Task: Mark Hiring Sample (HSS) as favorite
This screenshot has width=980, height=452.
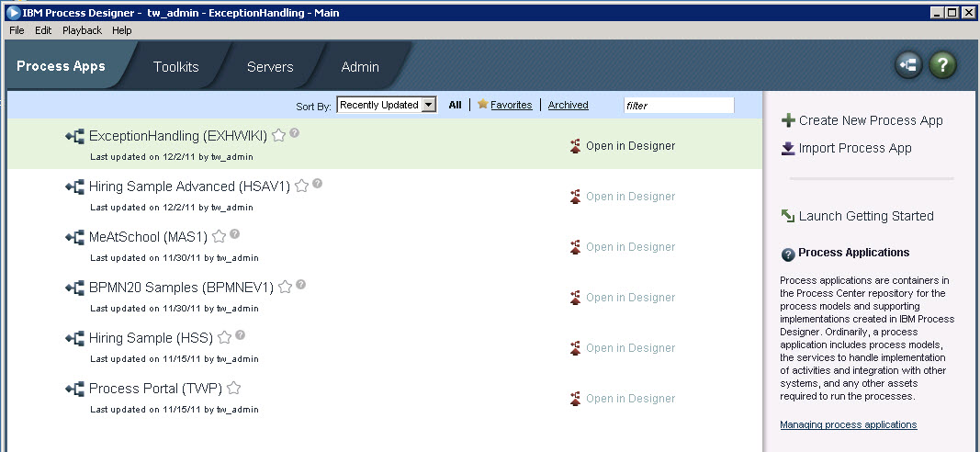Action: tap(224, 338)
